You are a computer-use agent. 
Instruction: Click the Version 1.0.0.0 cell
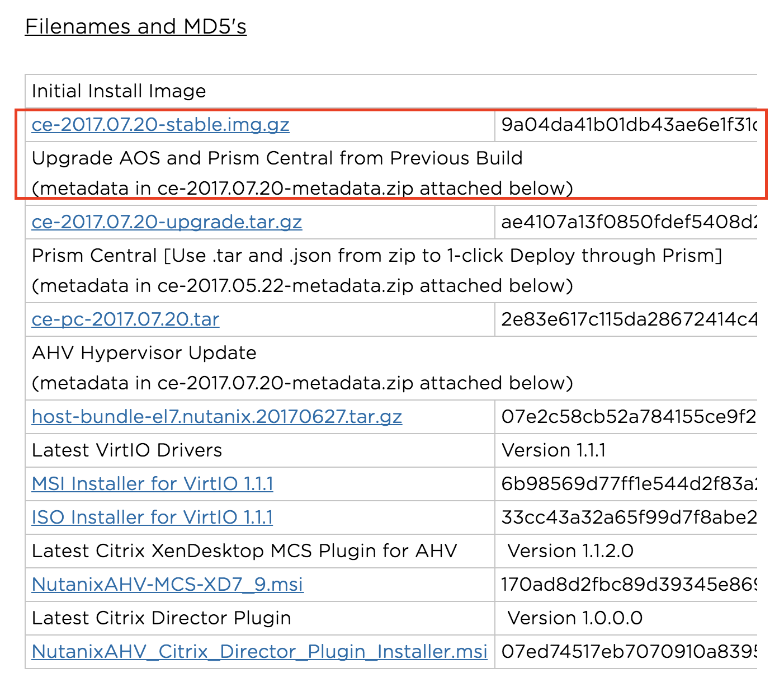(575, 618)
